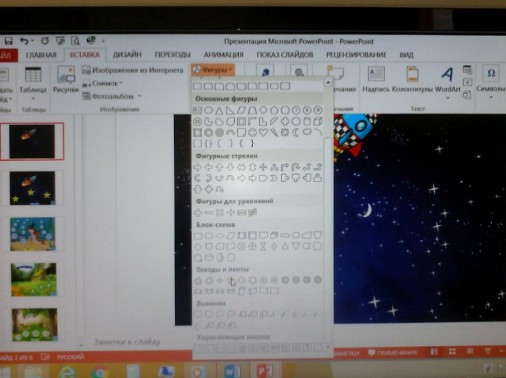Open the Символы dropdown
Image resolution: width=506 pixels, height=378 pixels.
tap(491, 82)
